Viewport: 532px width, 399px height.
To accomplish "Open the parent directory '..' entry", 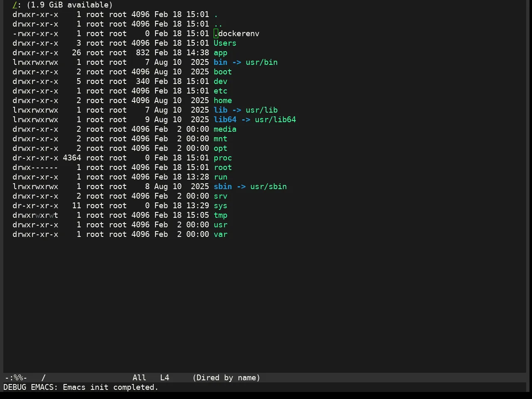I will 218,24.
